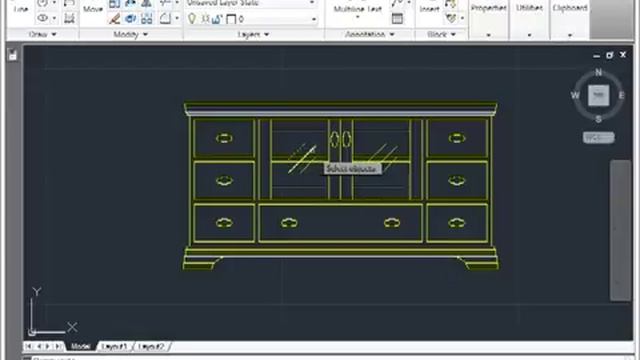The height and width of the screenshot is (360, 640).
Task: Click the layer color swatch square
Action: 231,19
